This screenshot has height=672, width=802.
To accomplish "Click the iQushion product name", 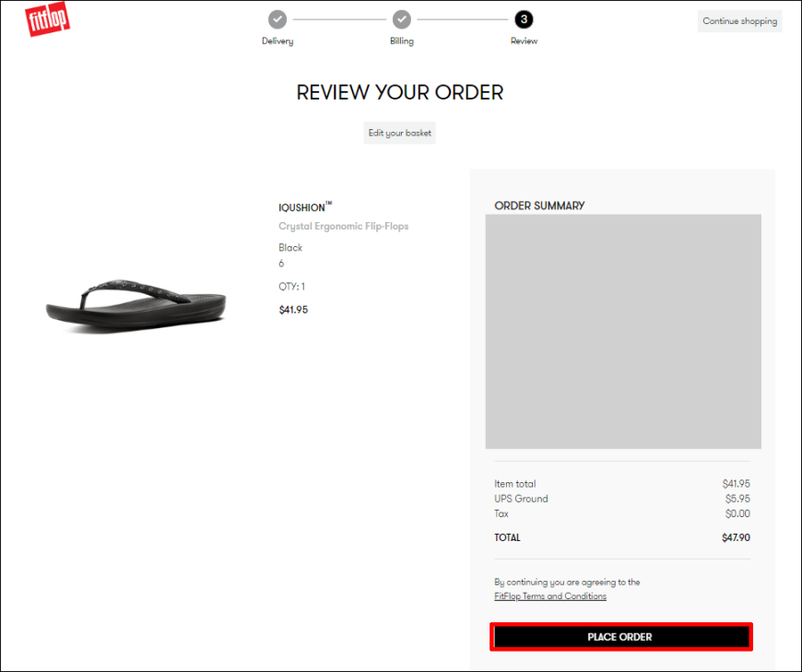I will [305, 206].
